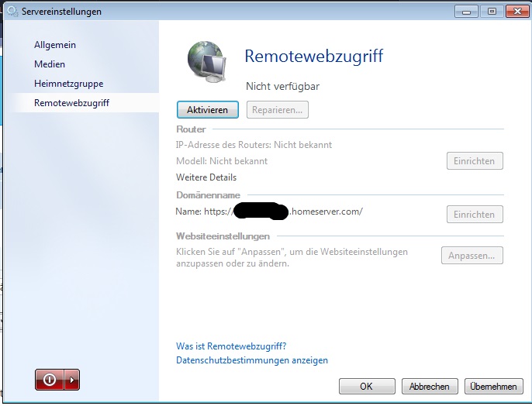Click 'IP-Adresse des Routers: Nicht bekannt' text

coord(254,145)
